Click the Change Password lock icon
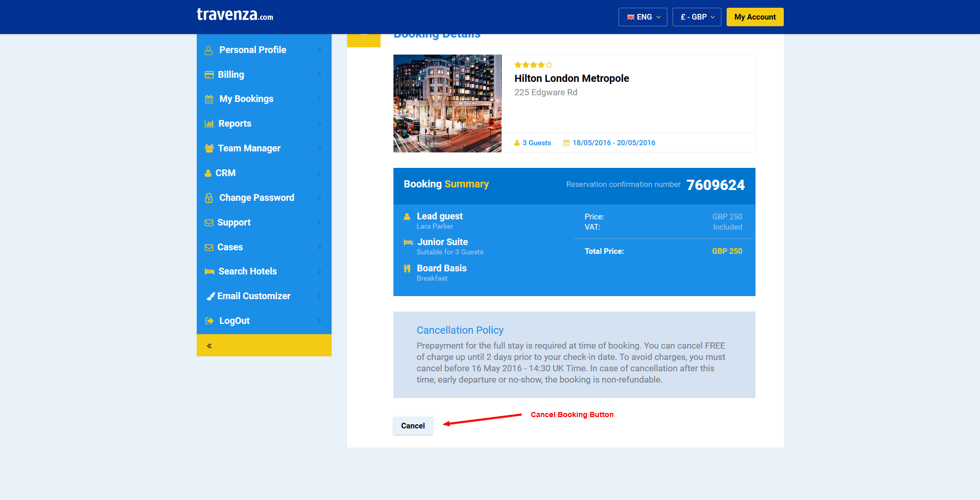 (x=209, y=198)
